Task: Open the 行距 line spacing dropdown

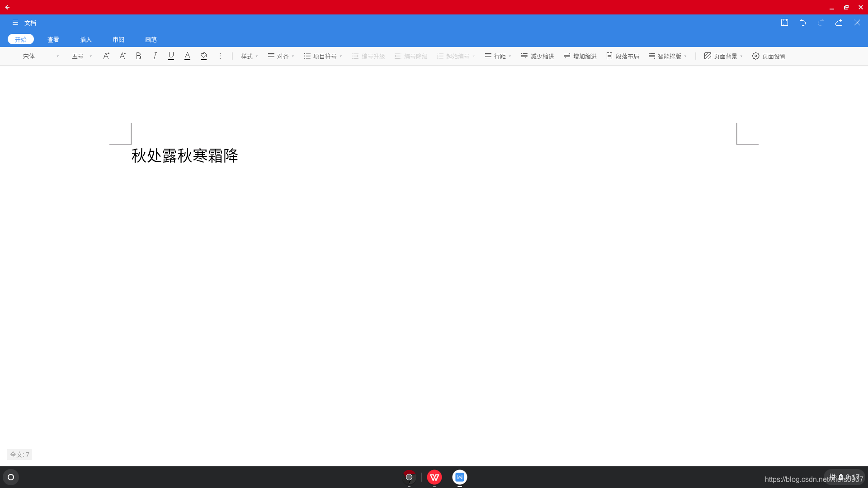Action: pos(498,56)
